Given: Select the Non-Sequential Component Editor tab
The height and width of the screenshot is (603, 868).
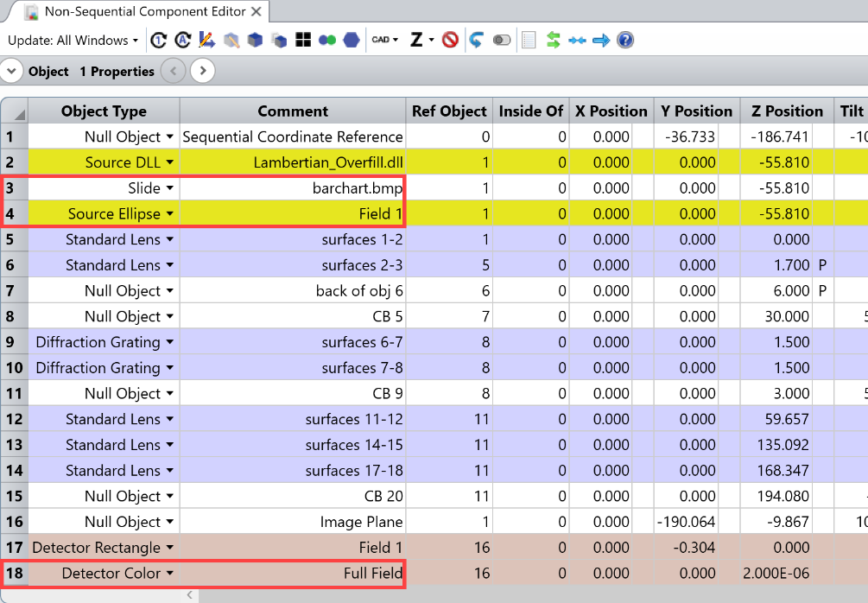Looking at the screenshot, I should point(145,11).
